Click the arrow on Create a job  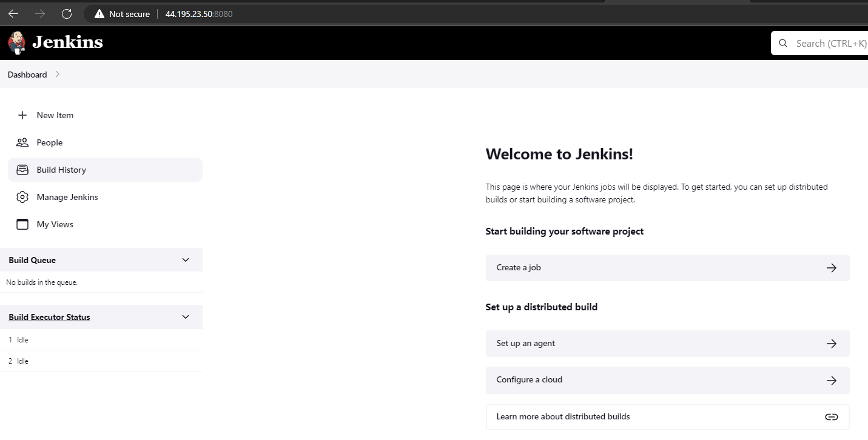point(831,267)
